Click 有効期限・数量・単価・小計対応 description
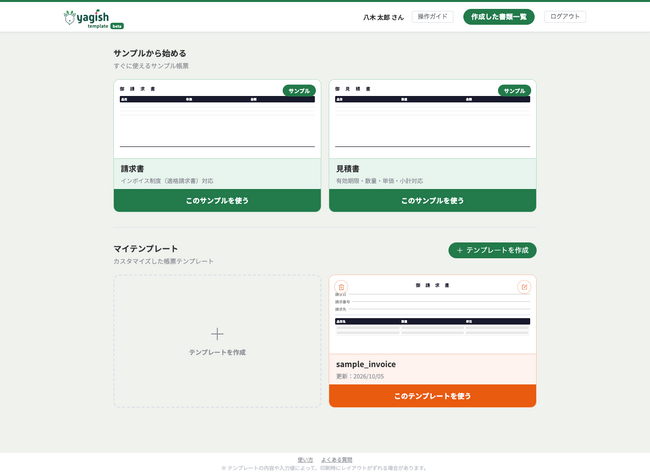Image resolution: width=650 pixels, height=473 pixels. point(379,181)
